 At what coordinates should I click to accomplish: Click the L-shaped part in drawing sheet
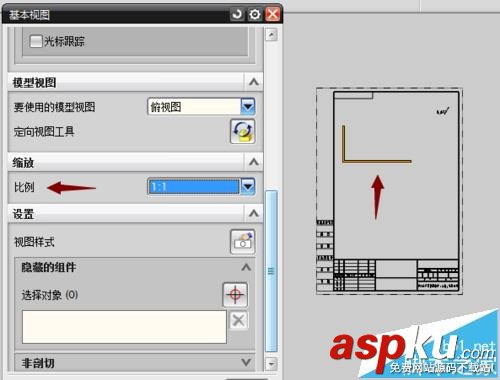coord(377,144)
